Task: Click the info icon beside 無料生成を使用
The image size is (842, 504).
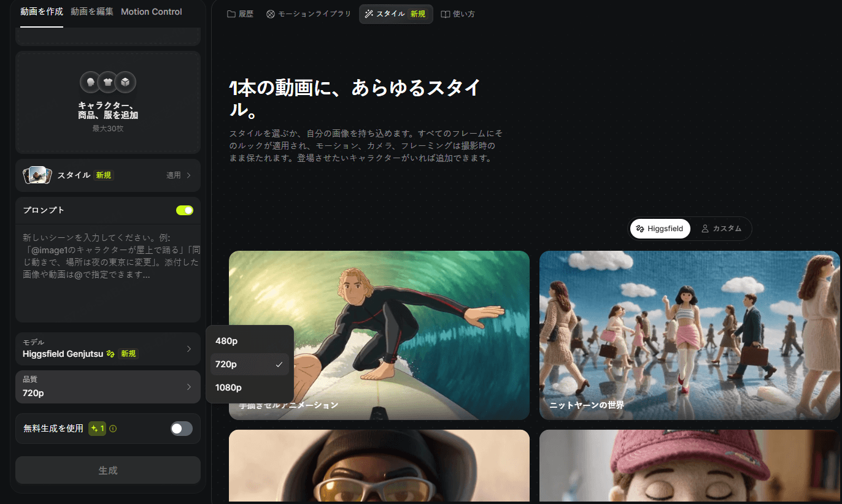Action: pos(113,429)
